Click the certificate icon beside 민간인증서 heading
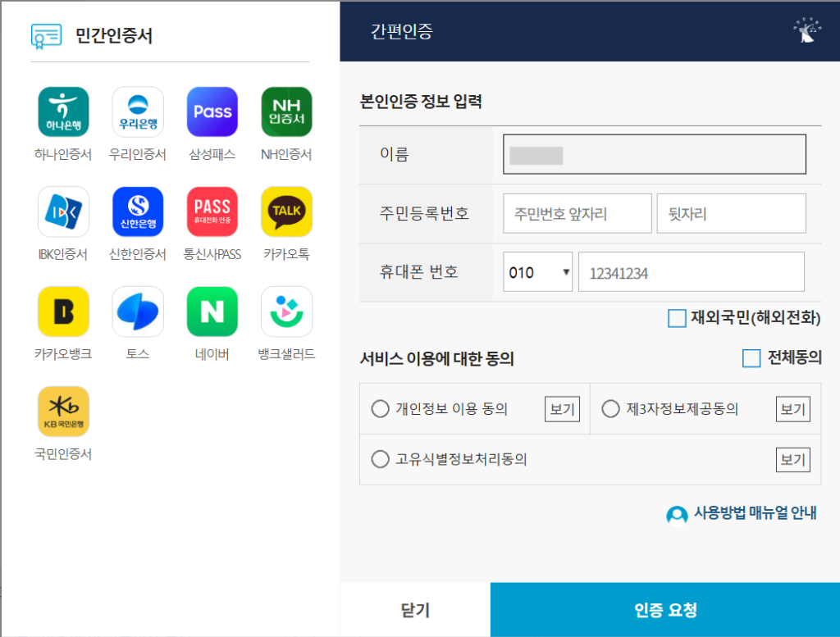Screen dimensions: 840x637 point(46,36)
